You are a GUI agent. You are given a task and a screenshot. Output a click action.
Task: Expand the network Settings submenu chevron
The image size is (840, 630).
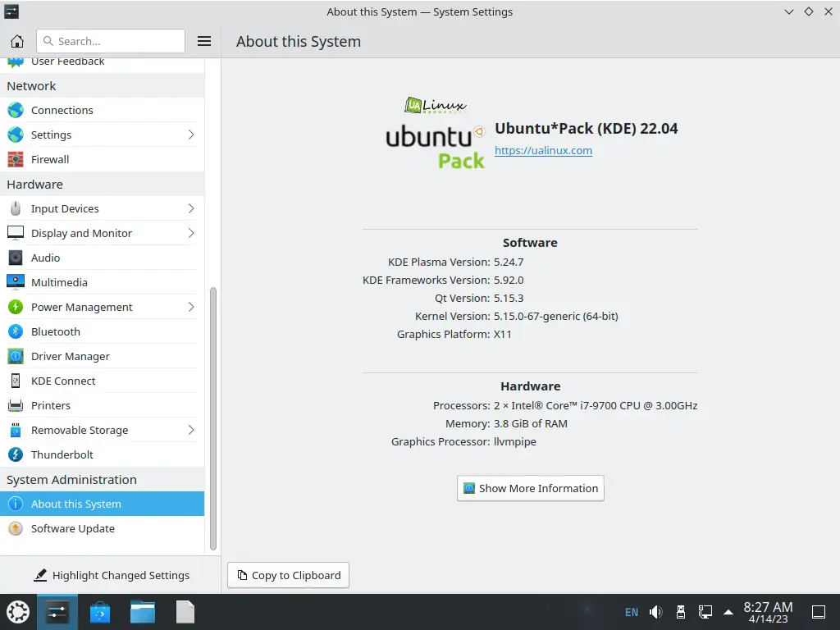[x=191, y=135]
